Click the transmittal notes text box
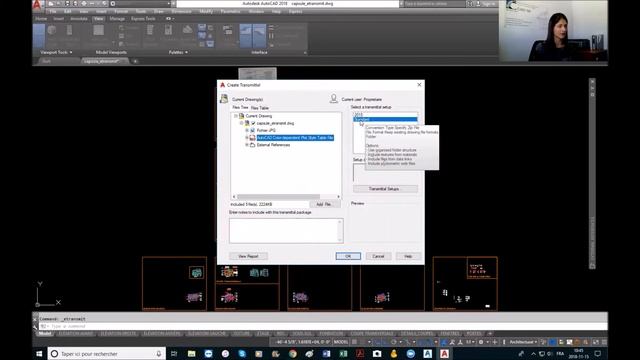Image resolution: width=640 pixels, height=360 pixels. (286, 231)
